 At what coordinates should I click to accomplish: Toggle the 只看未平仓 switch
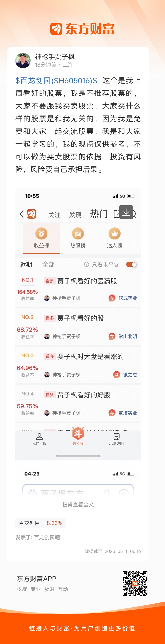coord(131,264)
